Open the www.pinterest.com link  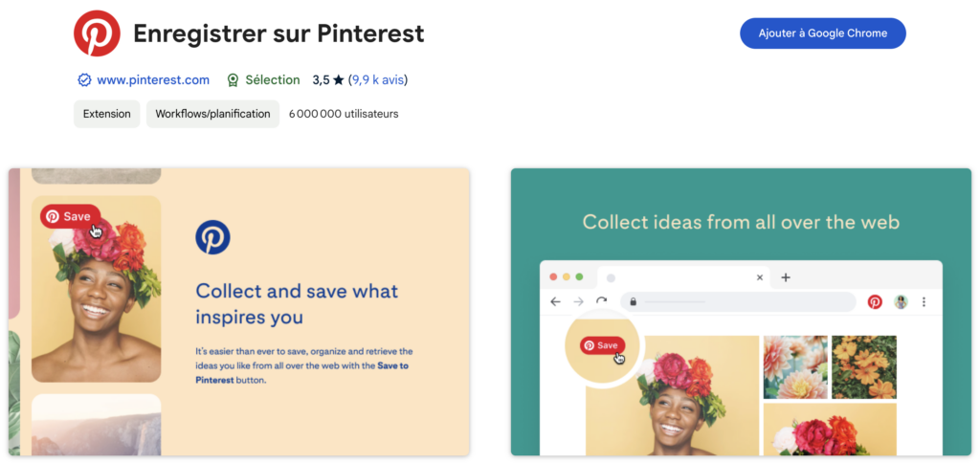153,80
